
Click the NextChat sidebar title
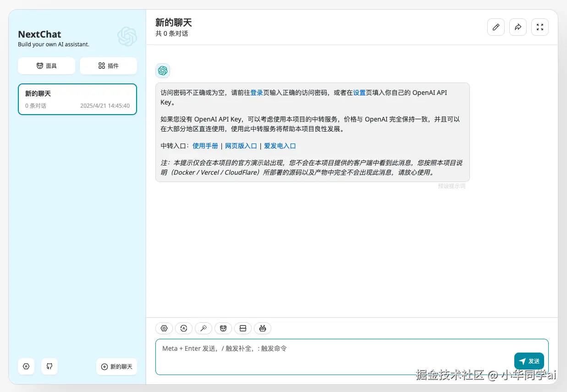39,34
